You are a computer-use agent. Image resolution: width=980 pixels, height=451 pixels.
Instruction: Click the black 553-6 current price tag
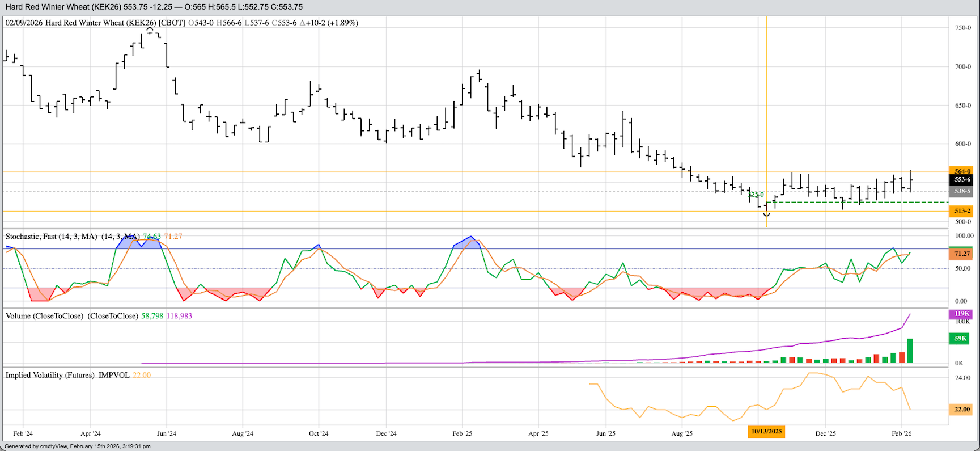[962, 179]
